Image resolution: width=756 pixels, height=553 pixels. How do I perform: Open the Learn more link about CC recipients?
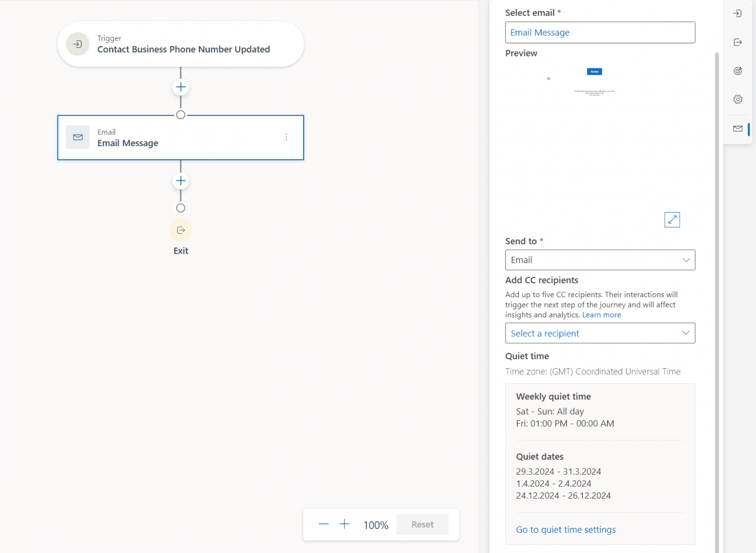click(601, 314)
